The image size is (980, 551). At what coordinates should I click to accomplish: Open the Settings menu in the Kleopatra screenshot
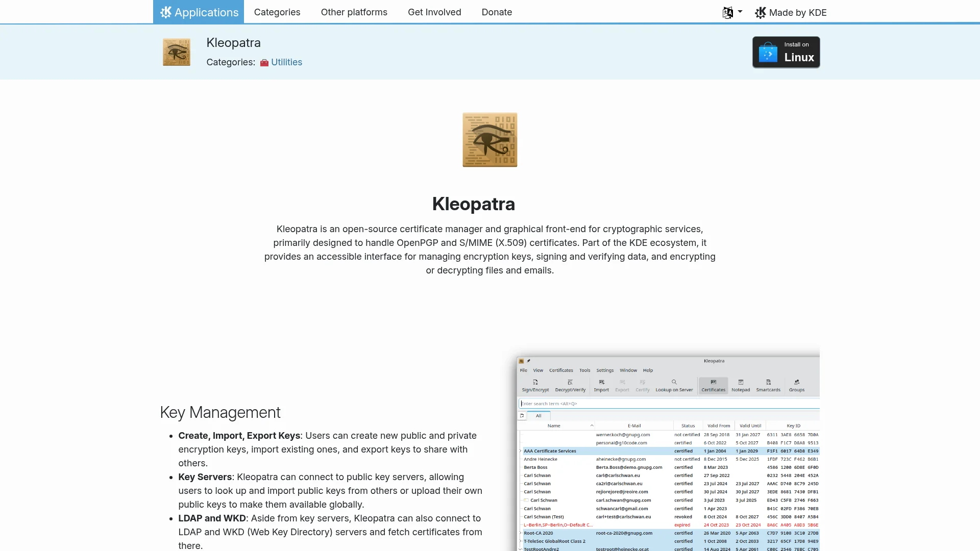[605, 370]
